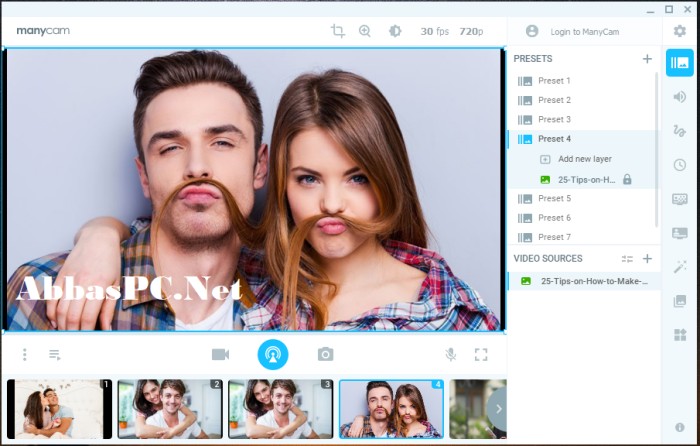This screenshot has height=446, width=700.
Task: Click the presets list scrollbar
Action: (x=657, y=150)
